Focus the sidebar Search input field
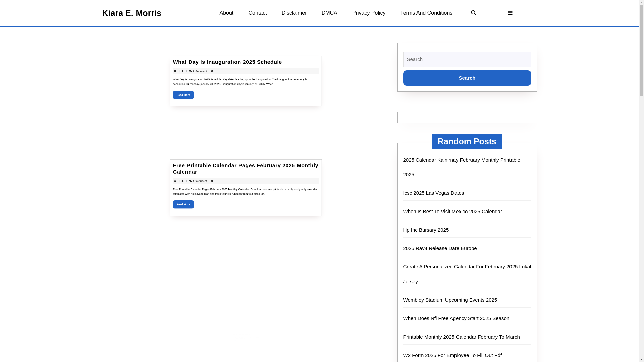The height and width of the screenshot is (362, 644). [467, 59]
